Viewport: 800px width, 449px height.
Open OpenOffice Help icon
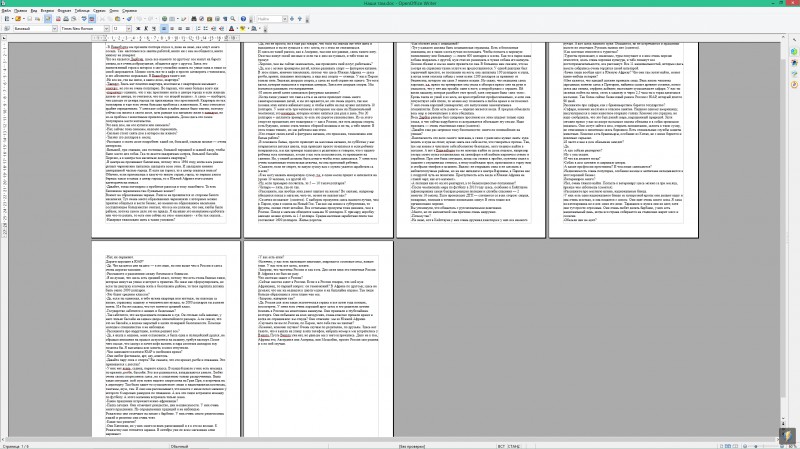[x=243, y=19]
